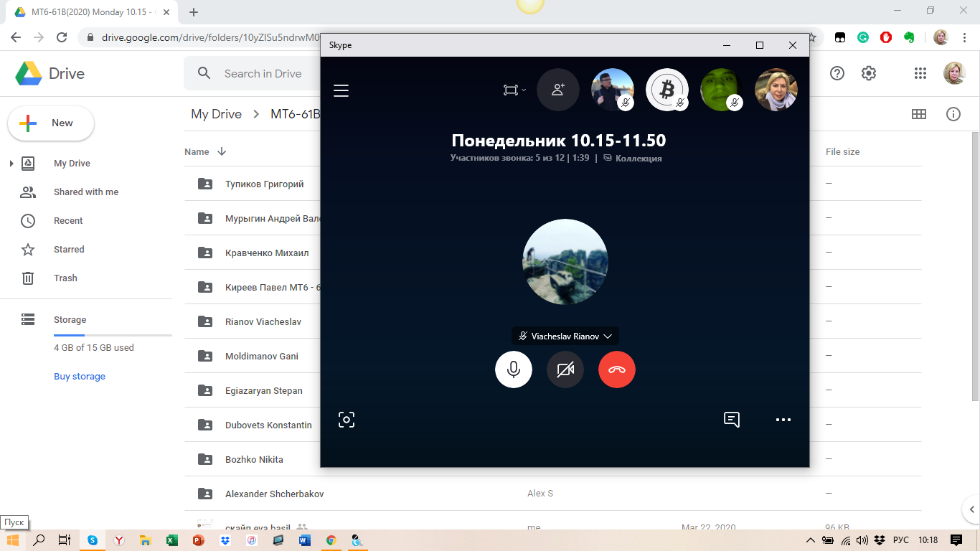Screen dimensions: 980x551
Task: Open the Skype chat panel
Action: click(x=731, y=420)
